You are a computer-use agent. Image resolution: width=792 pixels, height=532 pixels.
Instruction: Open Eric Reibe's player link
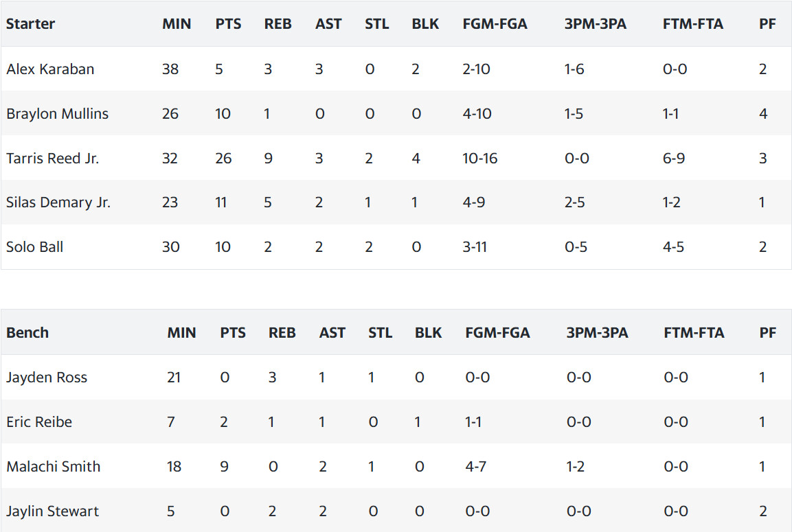[x=39, y=421]
